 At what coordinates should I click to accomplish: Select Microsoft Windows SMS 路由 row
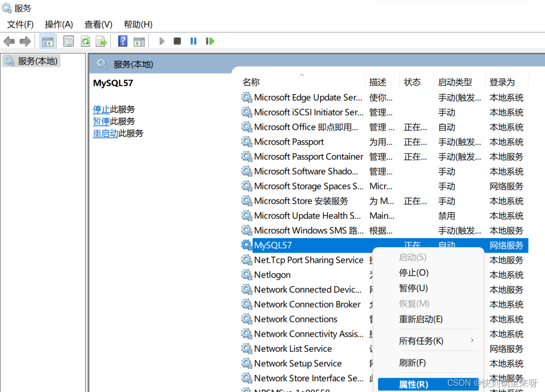384,230
